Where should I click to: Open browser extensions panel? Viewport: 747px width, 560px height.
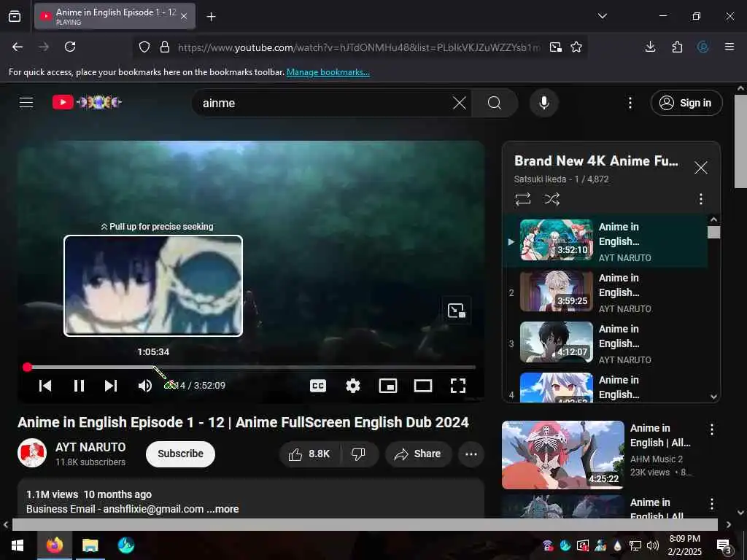pos(677,47)
